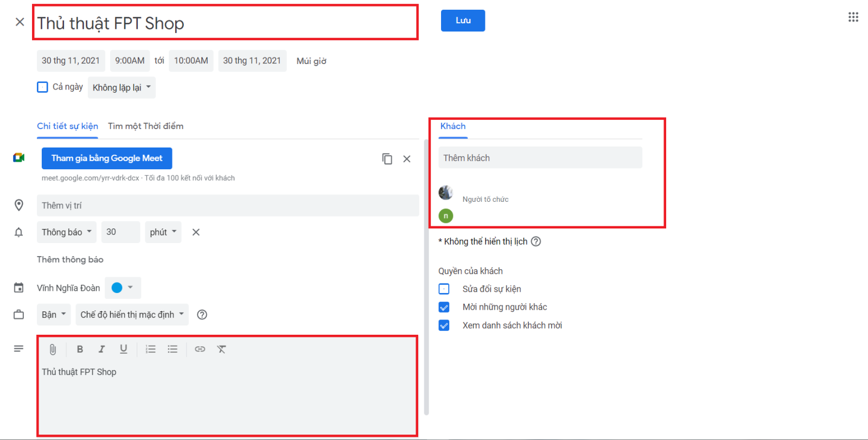This screenshot has height=440, width=868.
Task: Click the Quyền của khách heading
Action: coord(470,271)
